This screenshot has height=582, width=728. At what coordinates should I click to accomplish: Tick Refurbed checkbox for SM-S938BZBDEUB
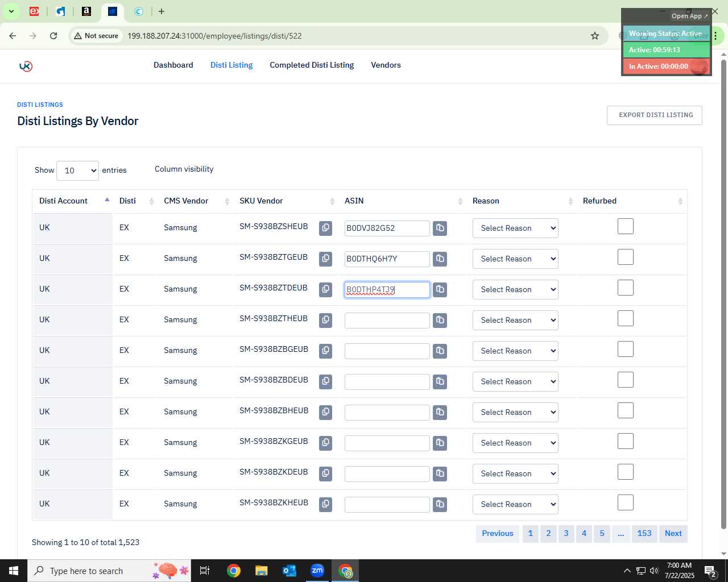point(626,380)
